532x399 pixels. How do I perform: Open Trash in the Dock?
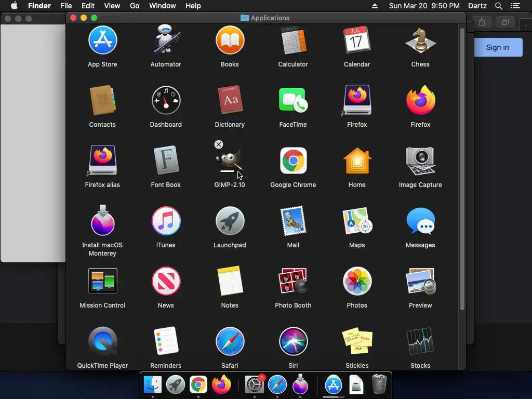coord(379,384)
